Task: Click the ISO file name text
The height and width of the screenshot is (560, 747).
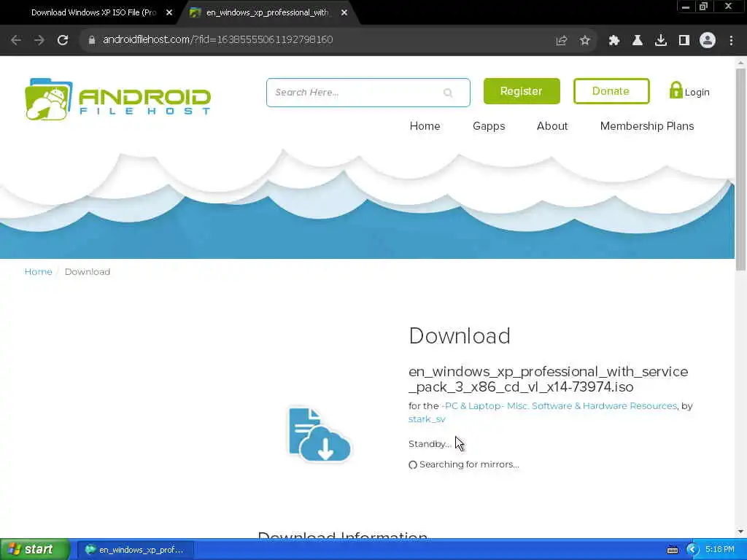Action: tap(549, 379)
